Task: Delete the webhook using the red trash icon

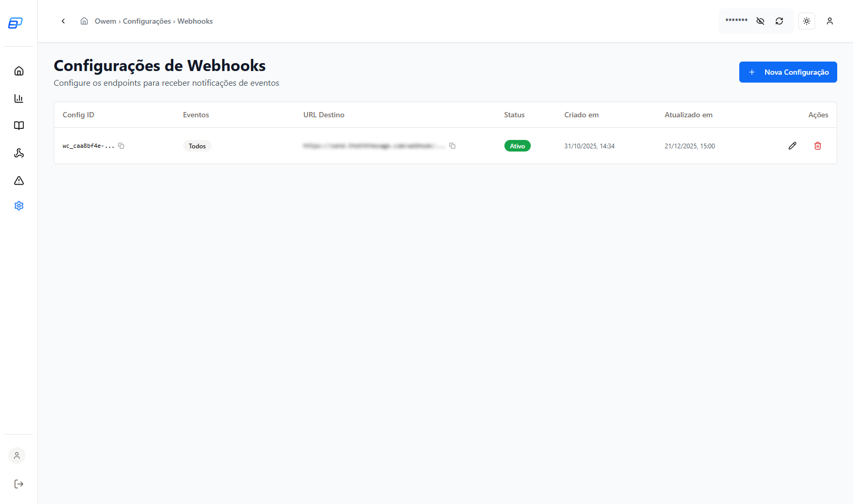Action: [x=818, y=146]
